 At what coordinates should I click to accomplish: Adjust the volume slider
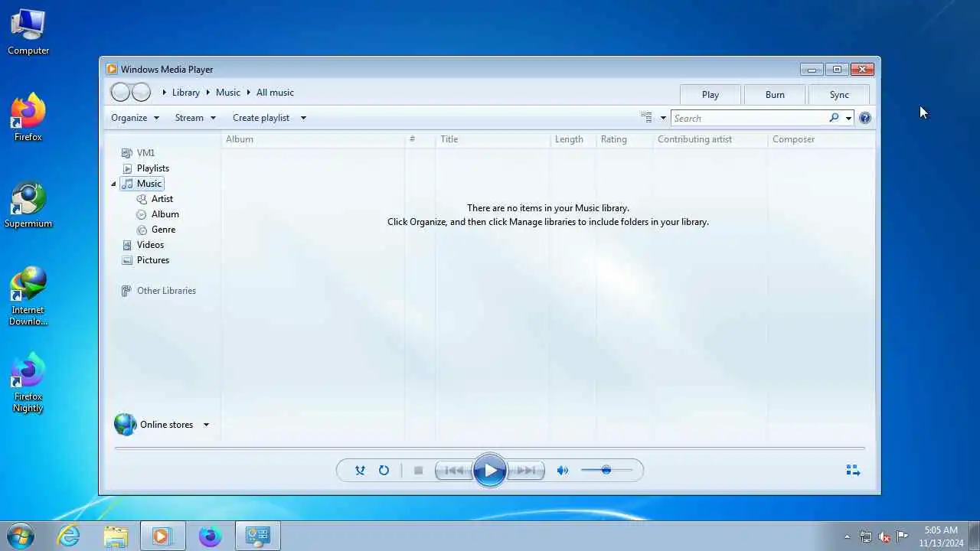click(606, 470)
